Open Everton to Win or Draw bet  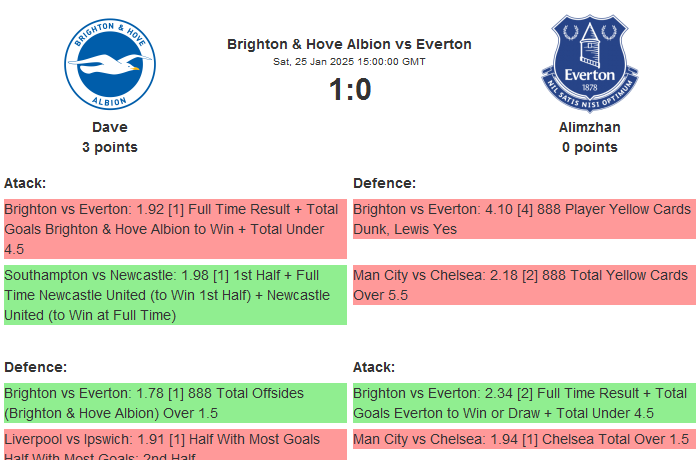click(523, 403)
